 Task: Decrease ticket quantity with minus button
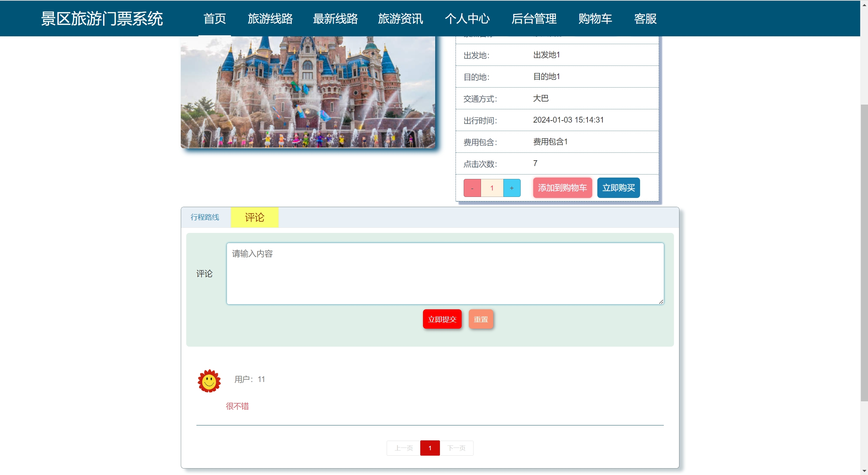click(472, 188)
